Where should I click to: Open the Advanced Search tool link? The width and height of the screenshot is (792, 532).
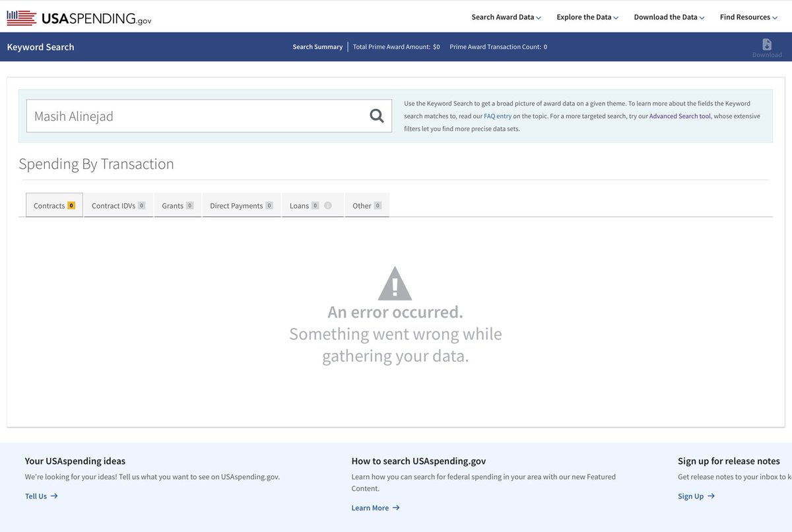tap(680, 116)
